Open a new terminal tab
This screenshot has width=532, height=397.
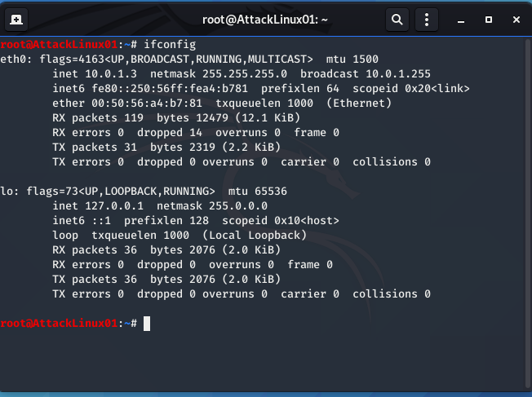pyautogui.click(x=16, y=20)
